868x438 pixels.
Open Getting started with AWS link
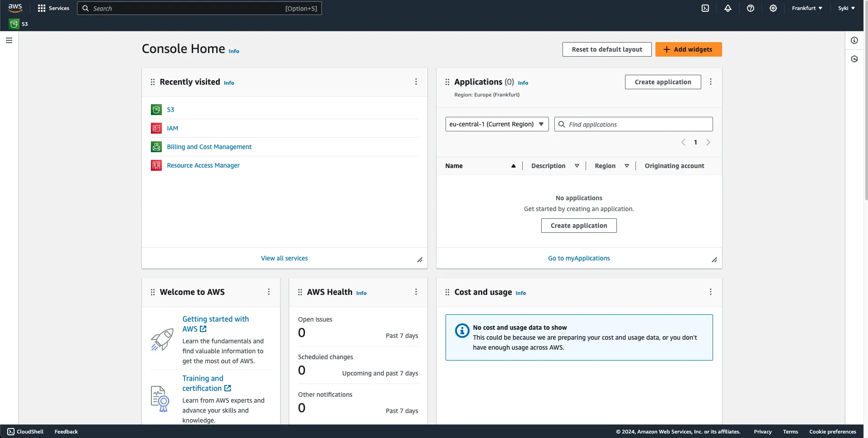pos(216,324)
